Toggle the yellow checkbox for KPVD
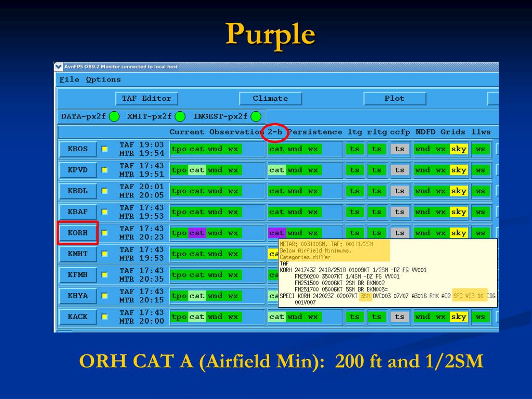 (x=105, y=170)
